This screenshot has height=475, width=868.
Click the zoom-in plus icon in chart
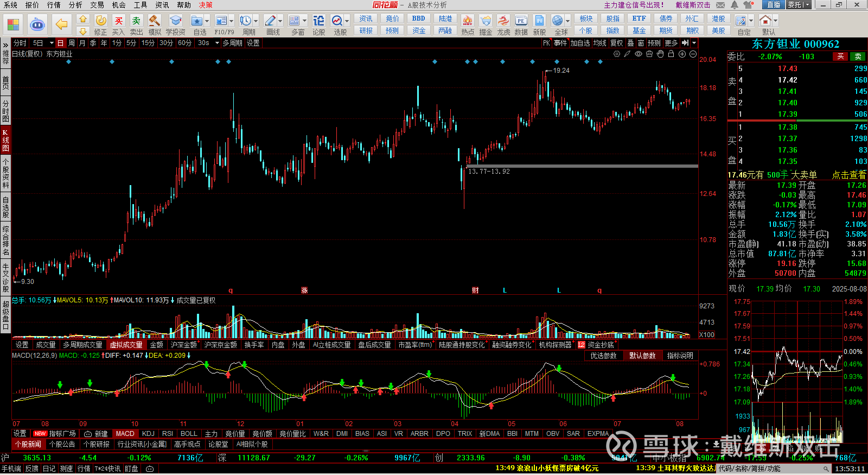(x=682, y=54)
